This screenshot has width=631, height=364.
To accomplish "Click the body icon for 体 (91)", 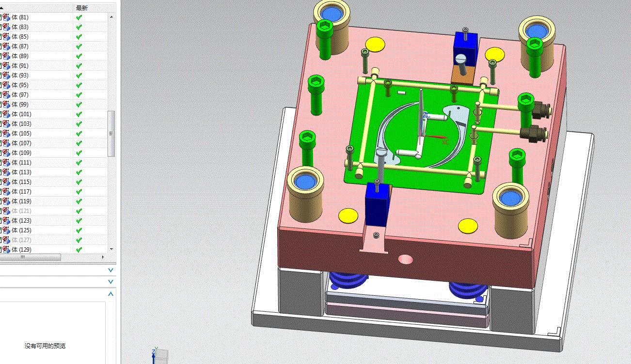I will coord(6,66).
